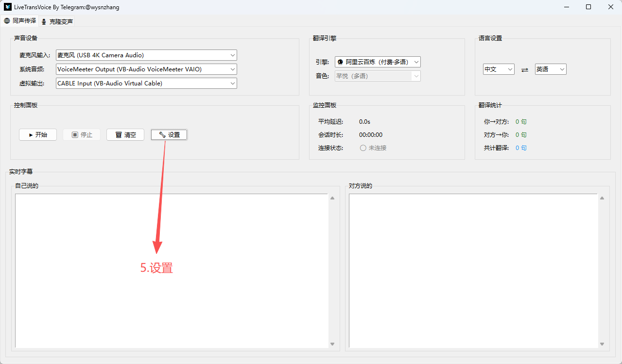622x364 pixels.
Task: Click the 停止 stop button
Action: [82, 135]
